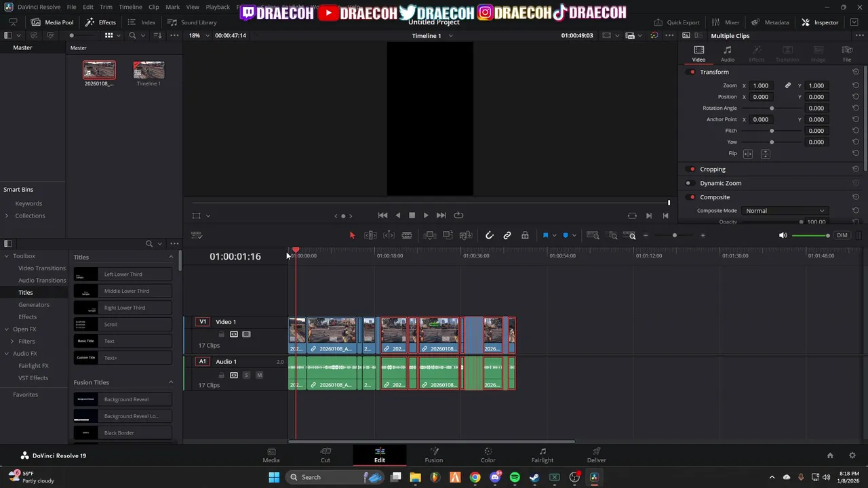Click Play Reverse in viewer

397,216
